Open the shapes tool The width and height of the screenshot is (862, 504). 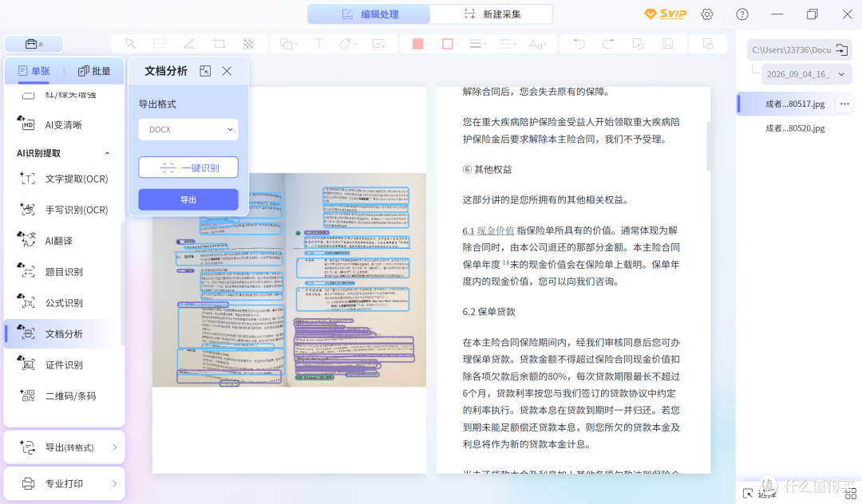(288, 44)
